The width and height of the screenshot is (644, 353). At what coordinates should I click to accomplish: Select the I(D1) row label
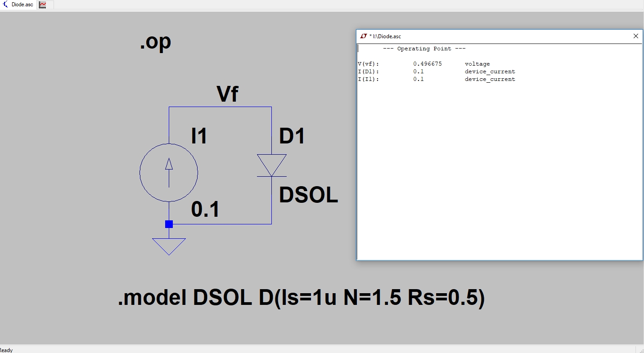[369, 71]
